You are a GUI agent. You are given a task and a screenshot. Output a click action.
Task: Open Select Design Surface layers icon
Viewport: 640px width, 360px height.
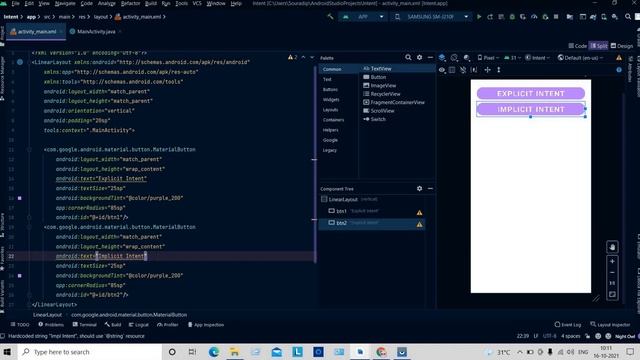[x=442, y=58]
